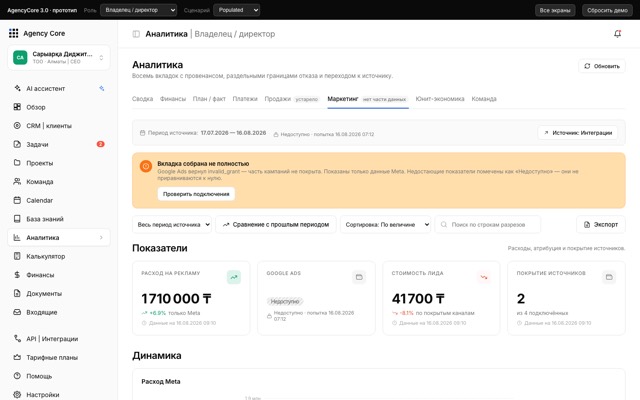This screenshot has width=640, height=400.
Task: Open Команда in the sidebar
Action: tap(59, 182)
